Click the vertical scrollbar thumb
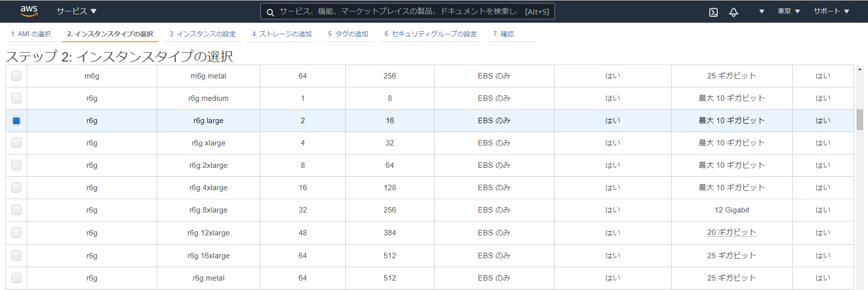868x290 pixels. [x=860, y=120]
